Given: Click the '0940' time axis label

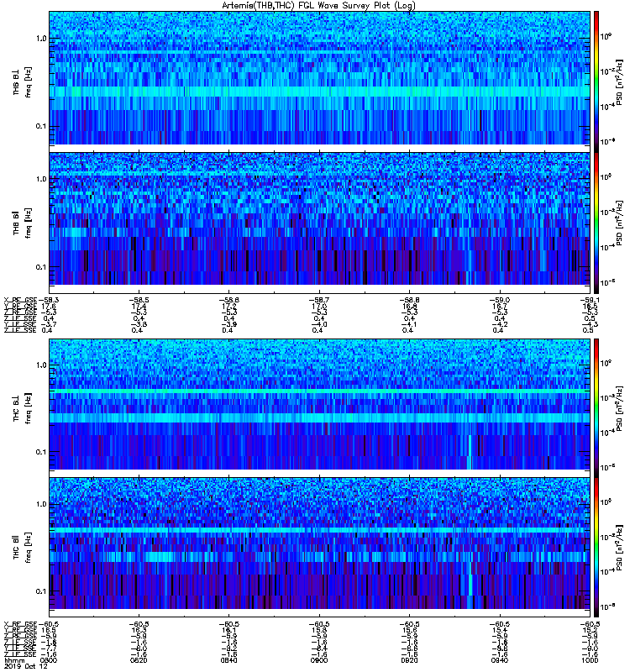Looking at the screenshot, I should coord(500,660).
